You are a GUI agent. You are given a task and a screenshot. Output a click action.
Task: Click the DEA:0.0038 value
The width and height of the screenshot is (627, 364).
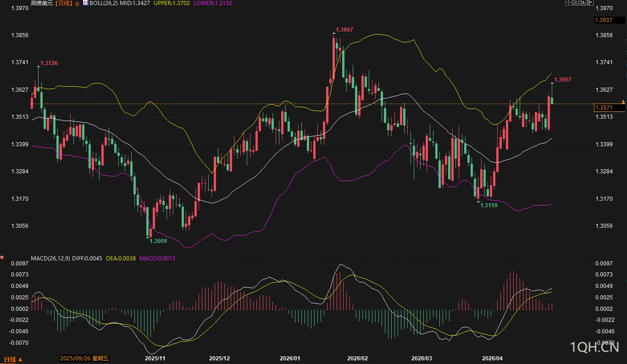tap(121, 258)
